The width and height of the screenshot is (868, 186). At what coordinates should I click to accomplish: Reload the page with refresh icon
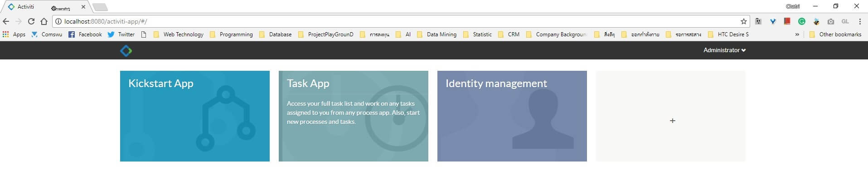tap(31, 21)
